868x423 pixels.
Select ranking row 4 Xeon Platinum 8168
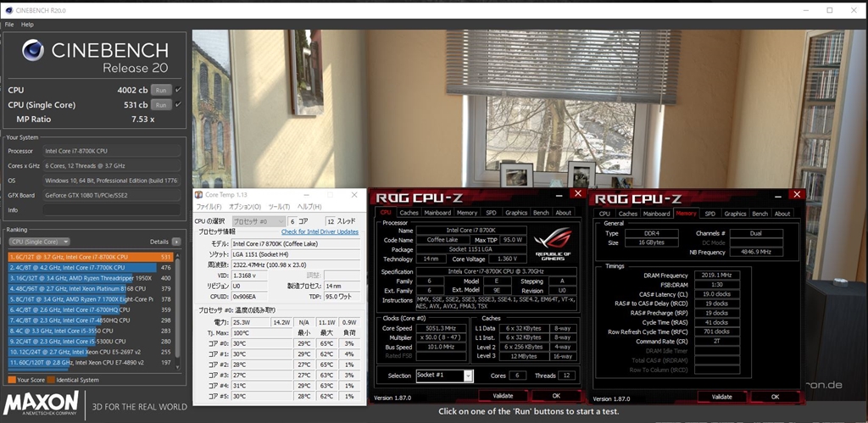coord(91,288)
